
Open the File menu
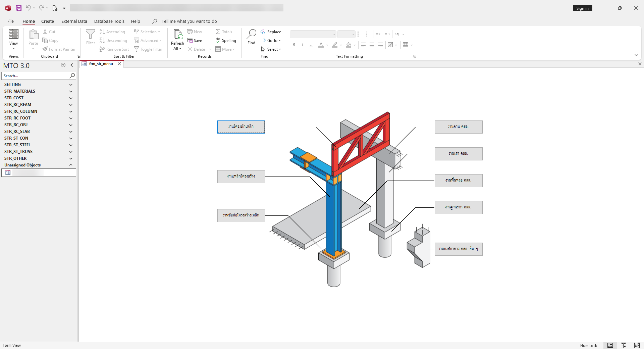10,21
